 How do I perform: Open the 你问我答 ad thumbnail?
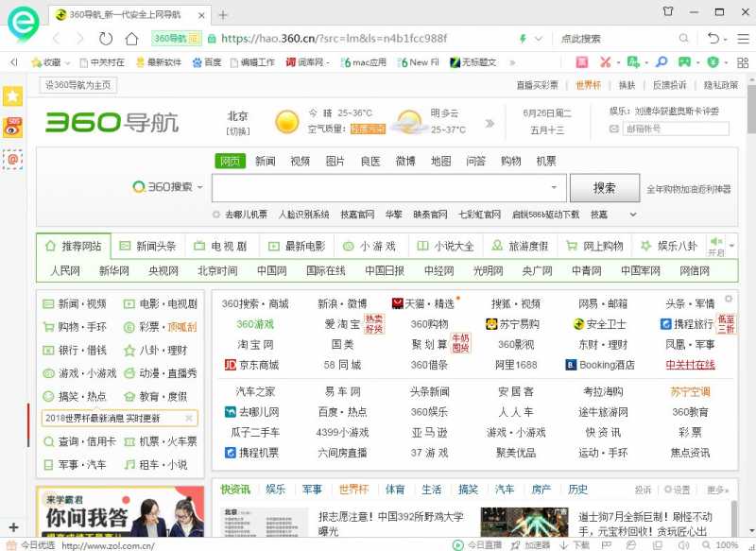(120, 512)
